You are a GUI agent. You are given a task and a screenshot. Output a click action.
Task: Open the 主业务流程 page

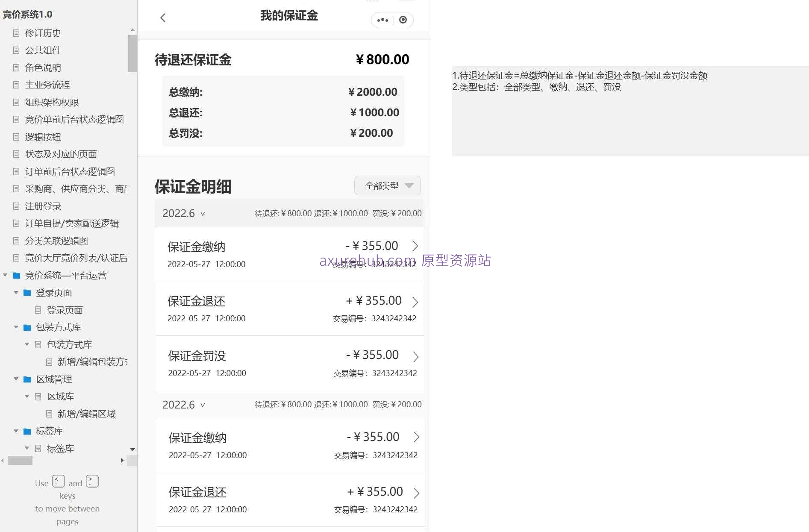pos(47,85)
